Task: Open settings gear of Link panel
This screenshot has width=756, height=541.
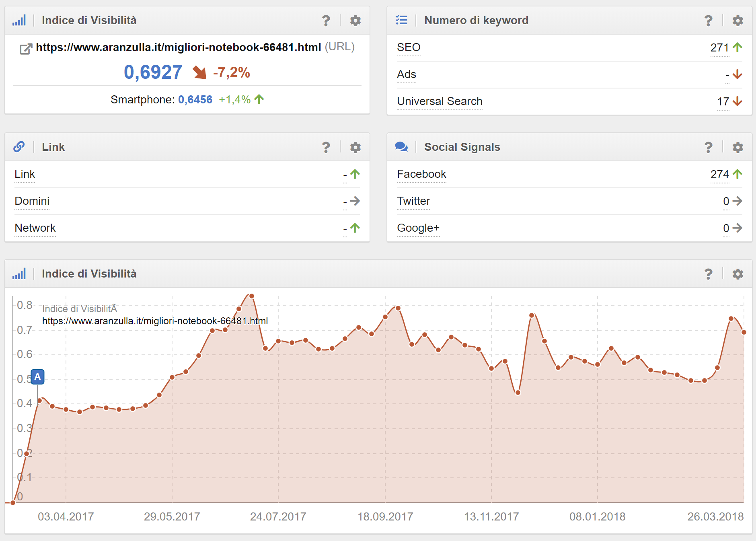Action: (x=355, y=147)
